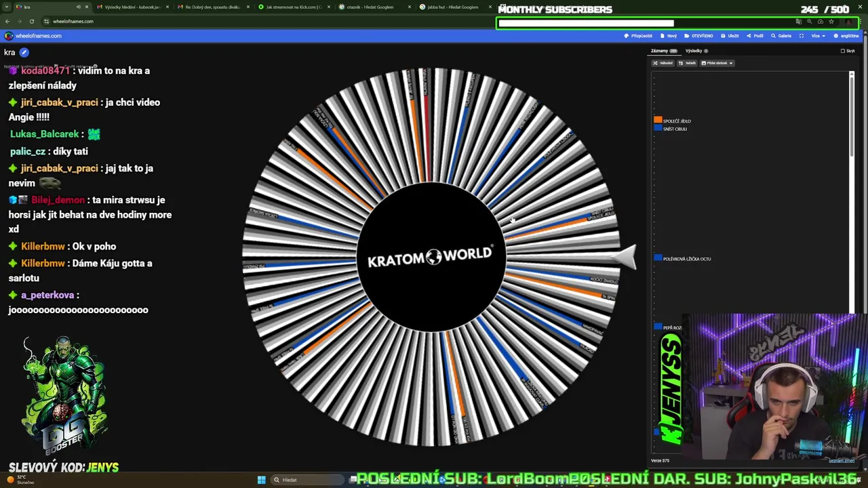Click the pencil edit icon next to kra title

24,52
